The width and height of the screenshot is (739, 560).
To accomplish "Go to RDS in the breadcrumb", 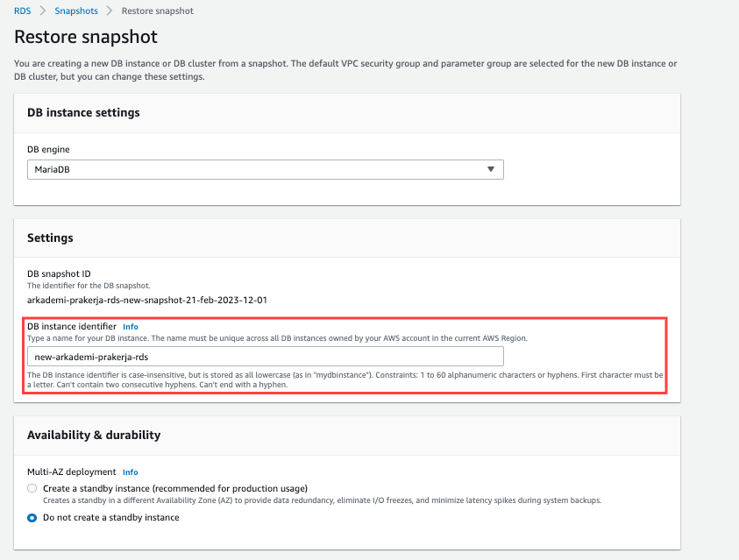I will (x=22, y=11).
